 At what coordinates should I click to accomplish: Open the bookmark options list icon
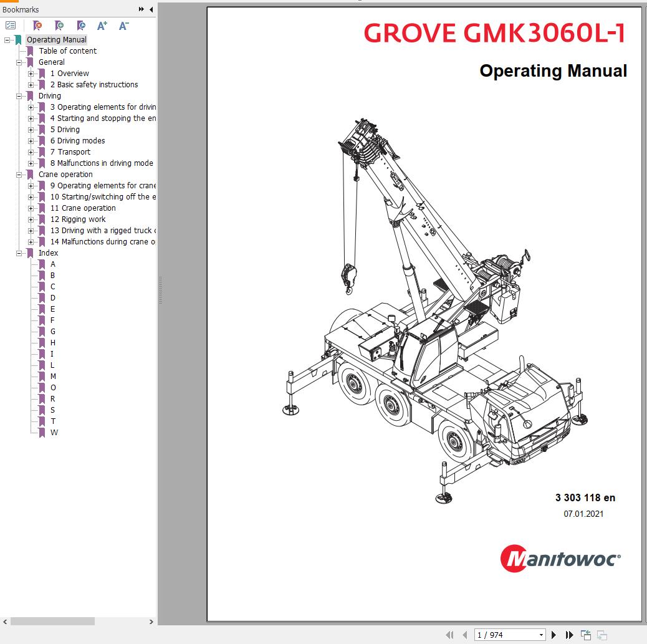point(11,26)
